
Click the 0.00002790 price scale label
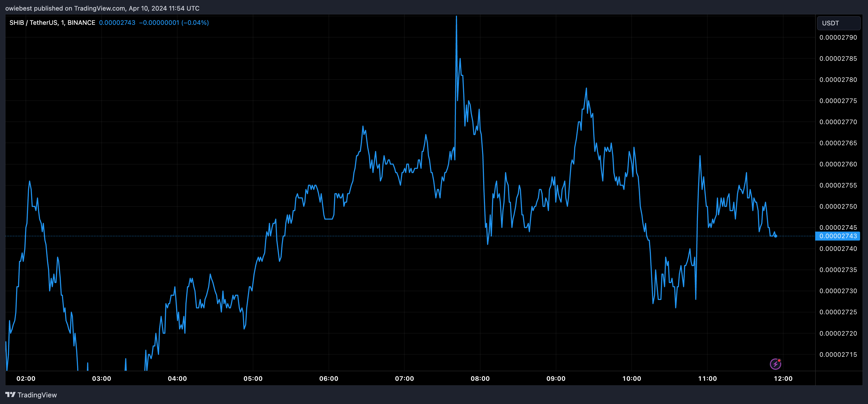pyautogui.click(x=838, y=37)
